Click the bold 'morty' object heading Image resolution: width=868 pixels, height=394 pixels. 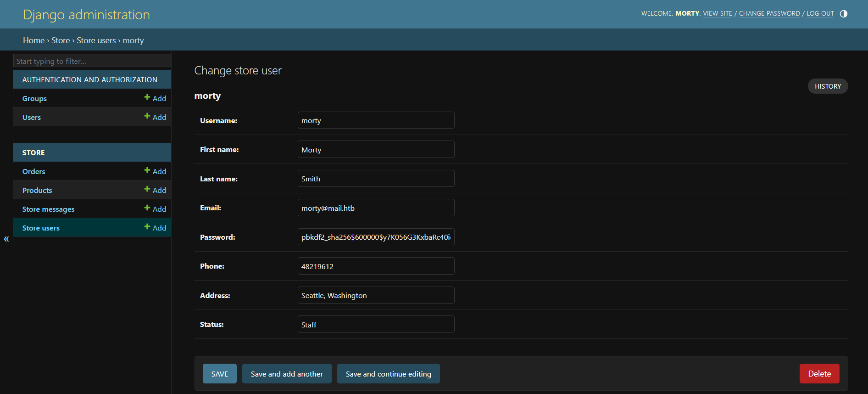click(x=207, y=96)
